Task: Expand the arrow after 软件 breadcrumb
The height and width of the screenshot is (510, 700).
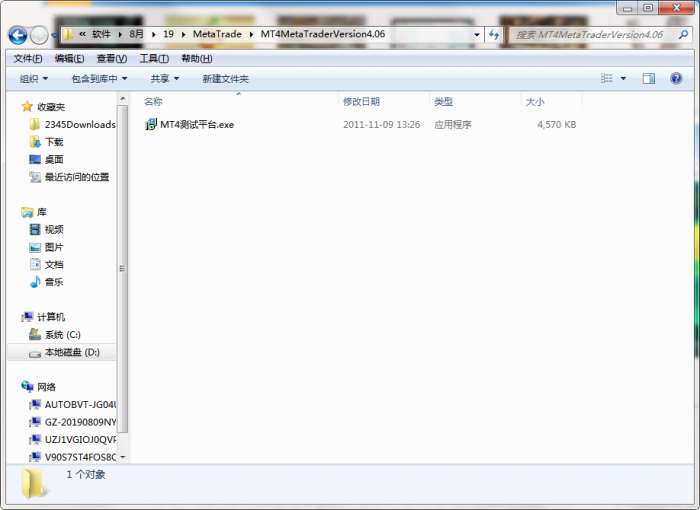Action: (120, 34)
